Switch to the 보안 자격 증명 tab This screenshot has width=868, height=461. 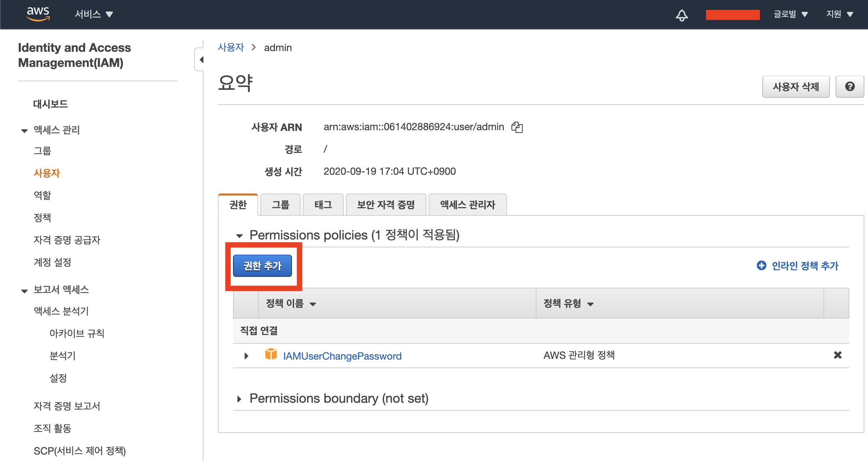click(385, 205)
